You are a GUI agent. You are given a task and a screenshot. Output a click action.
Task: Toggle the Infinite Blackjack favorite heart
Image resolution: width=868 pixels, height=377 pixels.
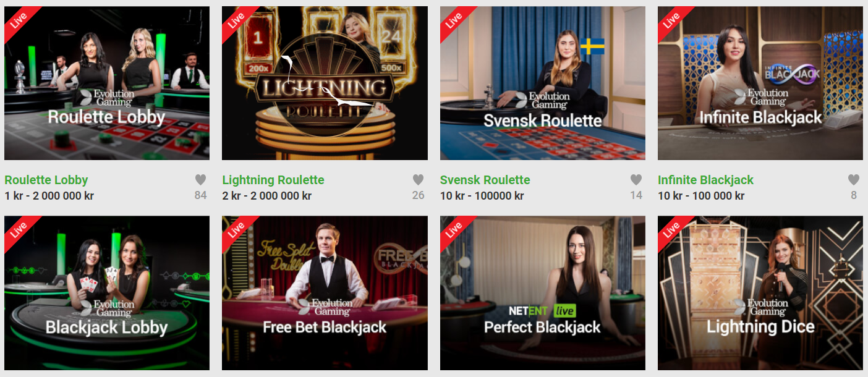coord(854,180)
